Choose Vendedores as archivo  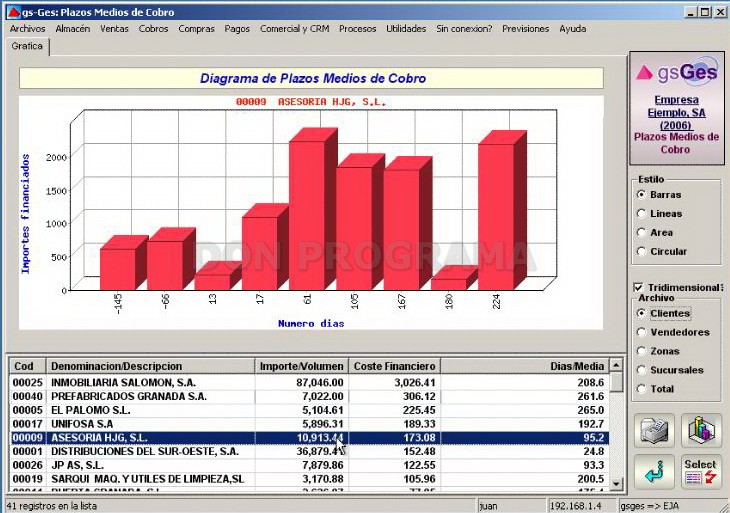(642, 332)
